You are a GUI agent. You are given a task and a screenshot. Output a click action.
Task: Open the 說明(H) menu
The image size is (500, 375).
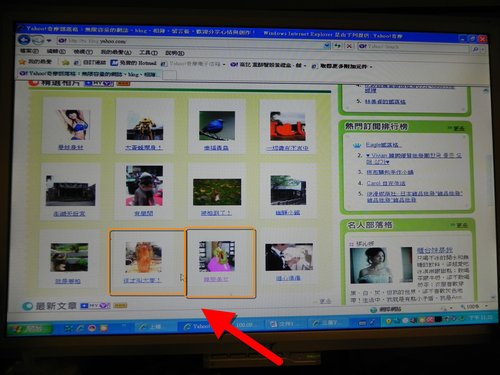175,53
